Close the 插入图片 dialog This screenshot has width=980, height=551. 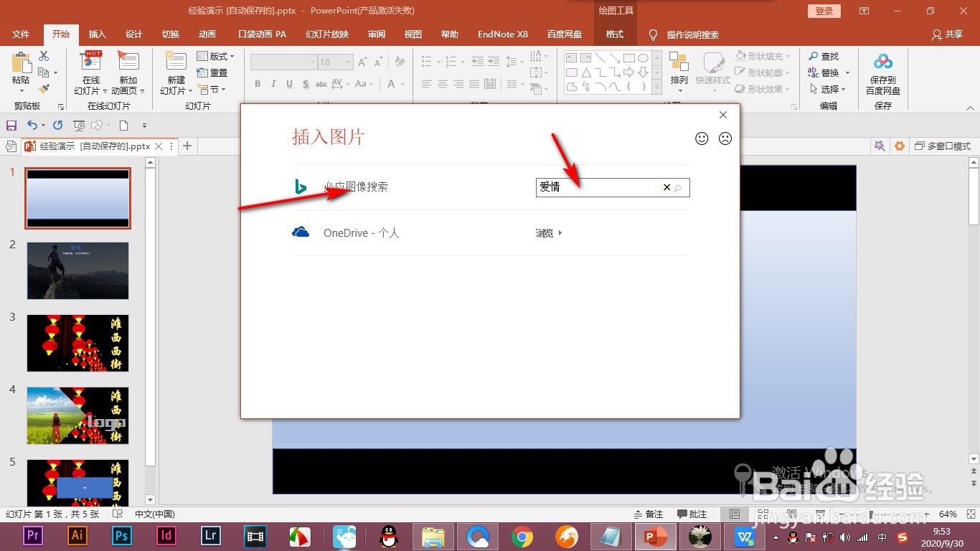[x=723, y=115]
